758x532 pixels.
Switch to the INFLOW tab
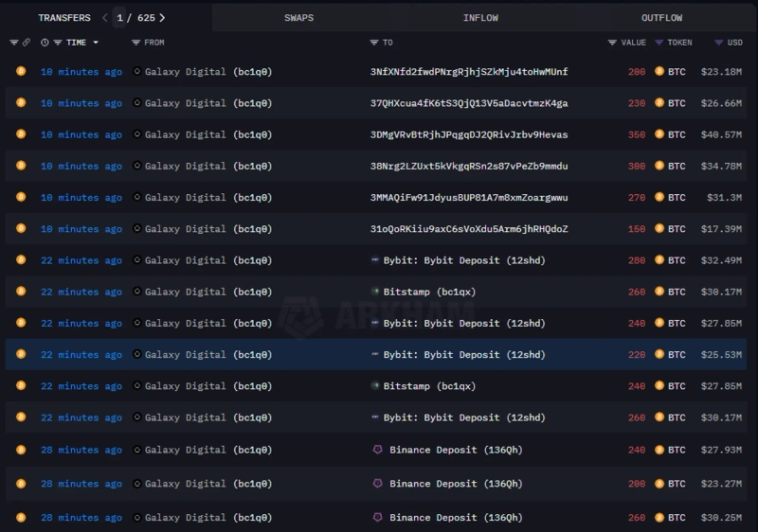click(x=480, y=17)
